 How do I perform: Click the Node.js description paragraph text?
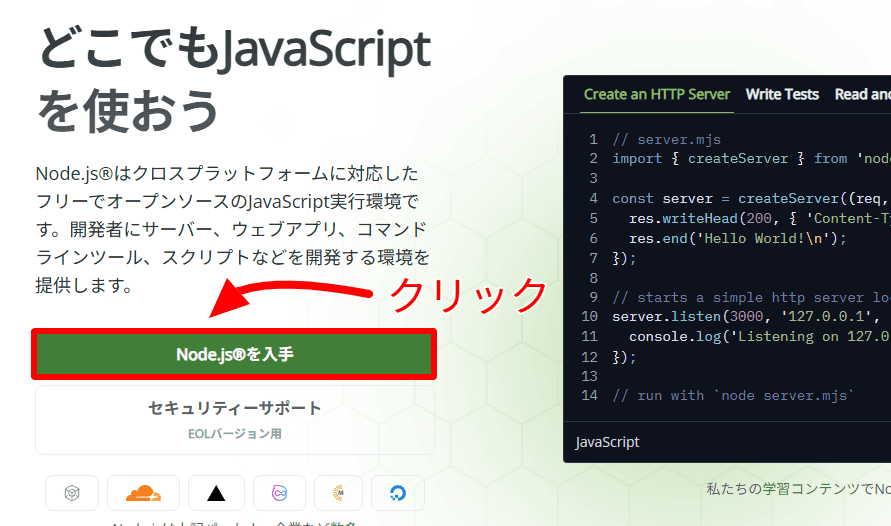[232, 230]
